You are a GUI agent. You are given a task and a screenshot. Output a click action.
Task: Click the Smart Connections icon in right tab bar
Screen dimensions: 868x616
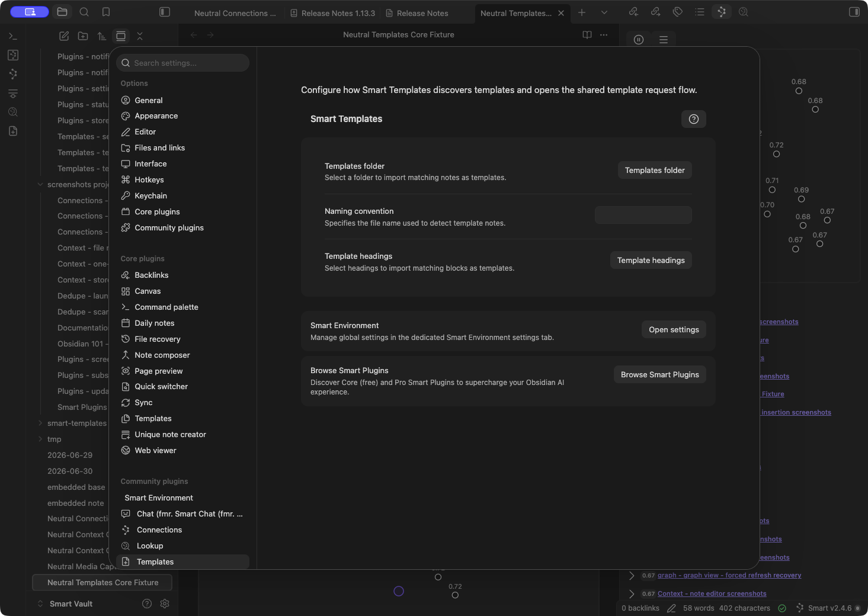(x=721, y=12)
